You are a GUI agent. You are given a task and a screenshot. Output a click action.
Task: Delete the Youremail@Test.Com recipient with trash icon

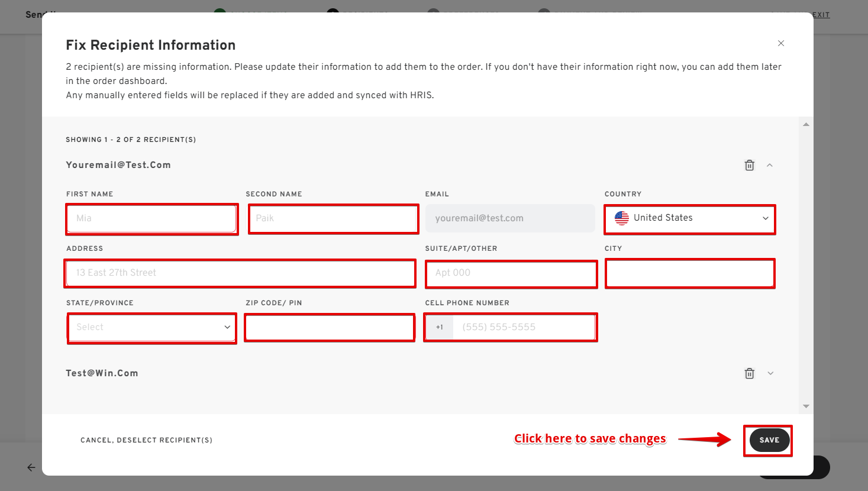(x=749, y=166)
